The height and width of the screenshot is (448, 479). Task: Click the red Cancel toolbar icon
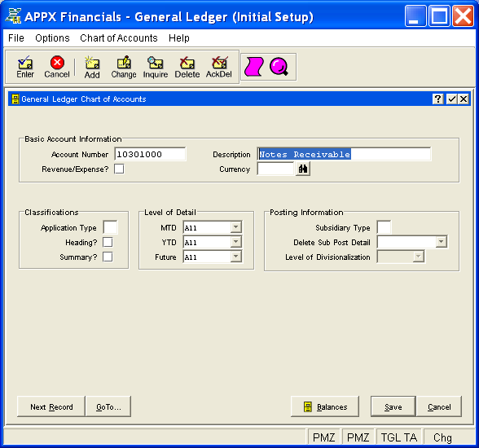[57, 67]
